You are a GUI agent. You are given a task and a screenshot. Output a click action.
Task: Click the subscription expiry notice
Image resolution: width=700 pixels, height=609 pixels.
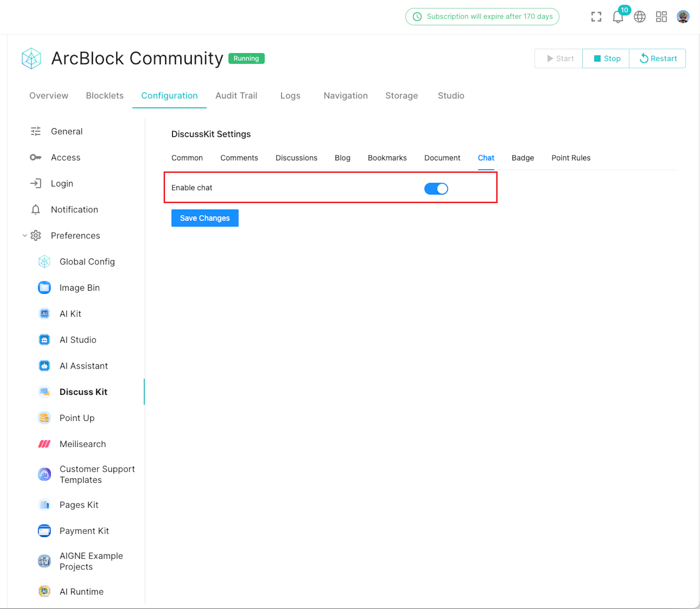tap(482, 17)
